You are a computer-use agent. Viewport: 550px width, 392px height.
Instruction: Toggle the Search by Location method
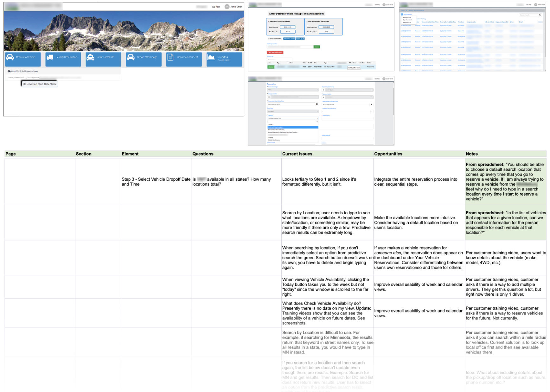click(x=289, y=39)
